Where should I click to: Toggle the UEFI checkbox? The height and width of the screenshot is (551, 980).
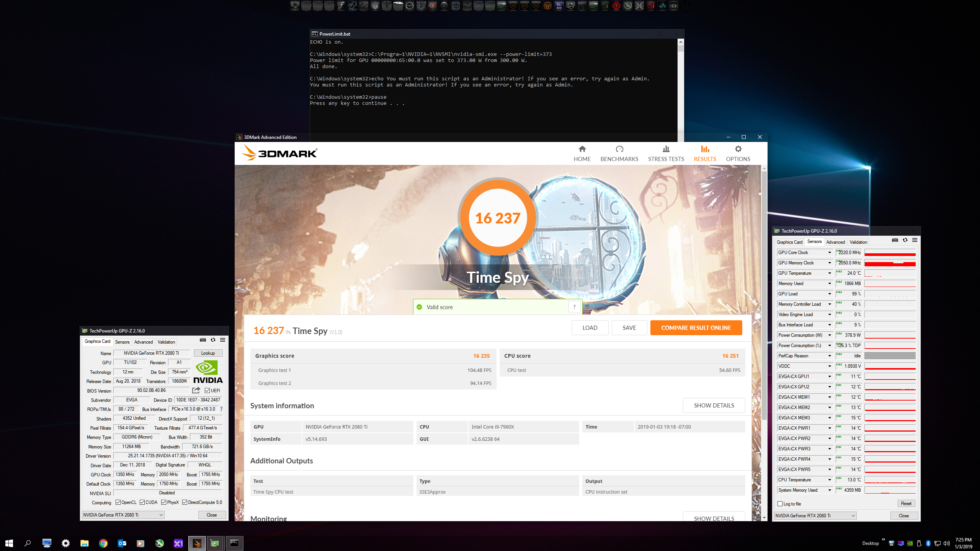tap(207, 391)
